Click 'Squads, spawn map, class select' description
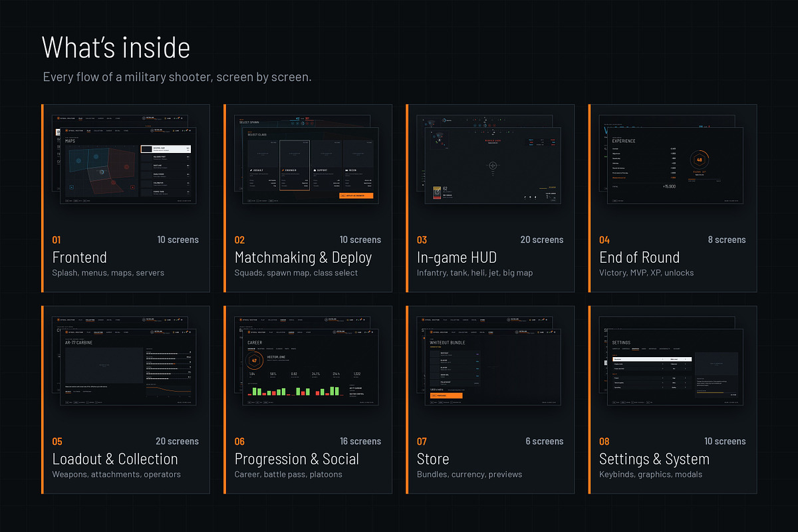798x532 pixels. 296,273
